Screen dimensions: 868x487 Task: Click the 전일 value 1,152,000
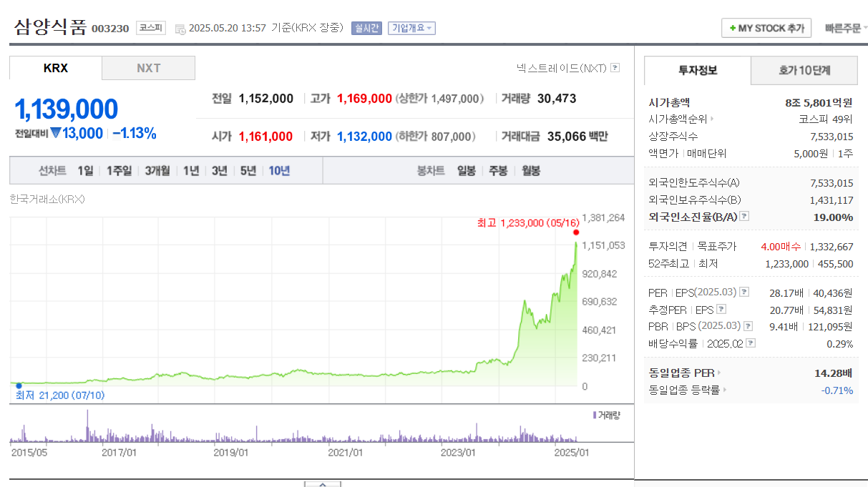point(266,99)
